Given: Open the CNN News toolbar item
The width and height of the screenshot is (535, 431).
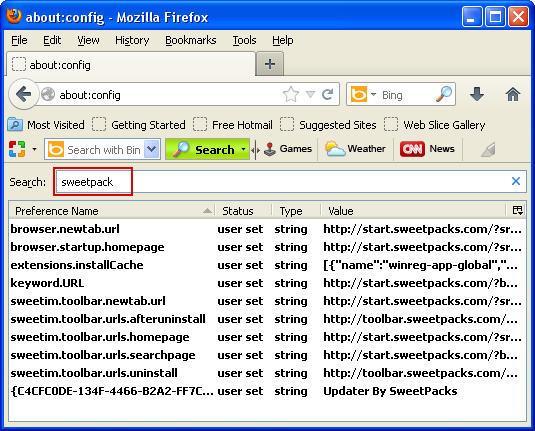Looking at the screenshot, I should point(427,149).
